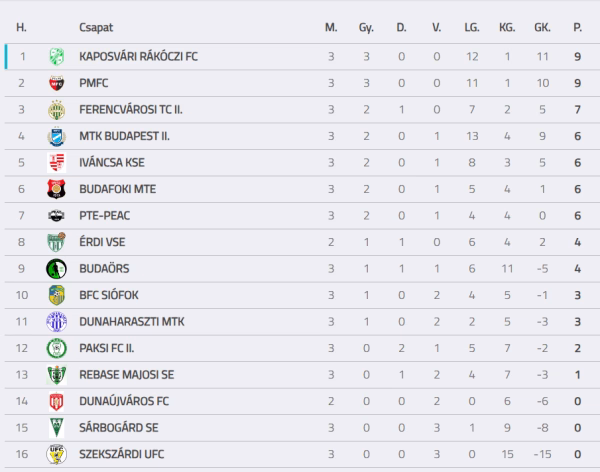Image resolution: width=600 pixels, height=472 pixels.
Task: Select the Sárbogárd SE team name
Action: (119, 428)
